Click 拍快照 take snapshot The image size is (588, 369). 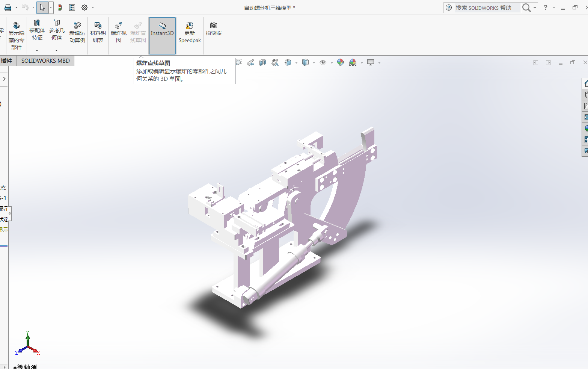click(214, 29)
